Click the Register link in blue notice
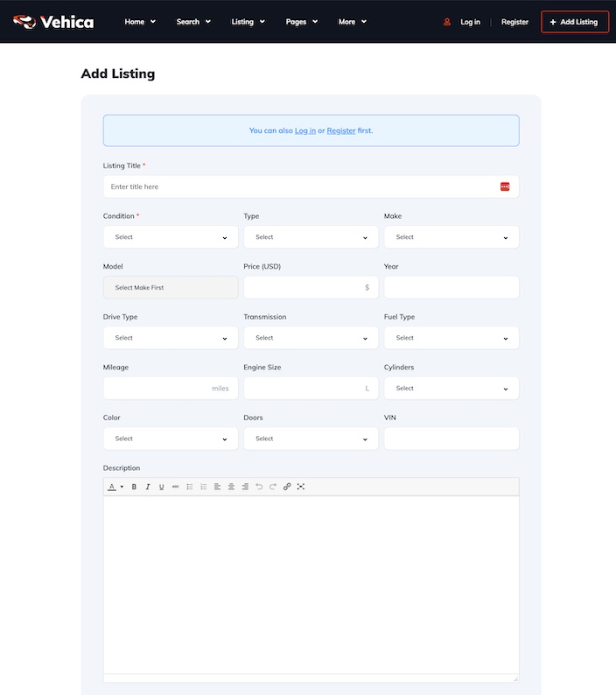The height and width of the screenshot is (695, 616). coord(341,130)
